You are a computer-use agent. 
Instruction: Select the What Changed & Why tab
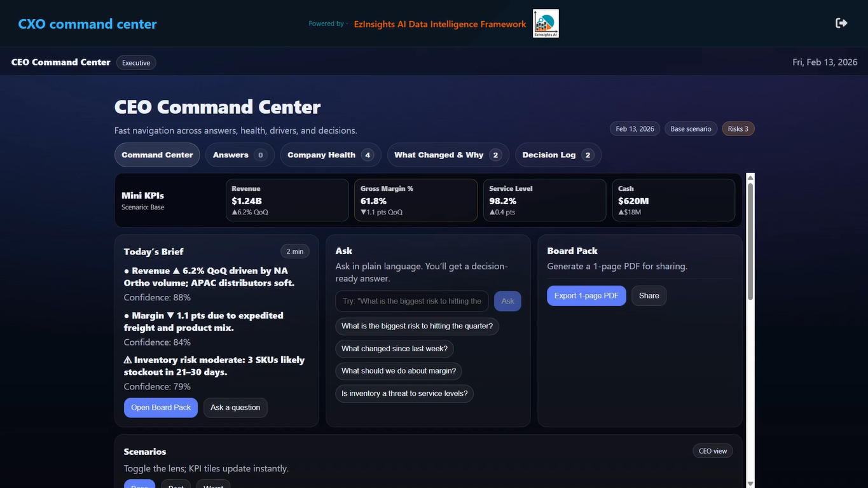point(448,155)
